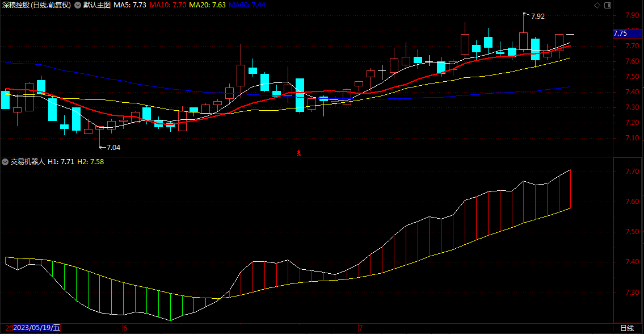Click the current price tag 7.75

(627, 34)
